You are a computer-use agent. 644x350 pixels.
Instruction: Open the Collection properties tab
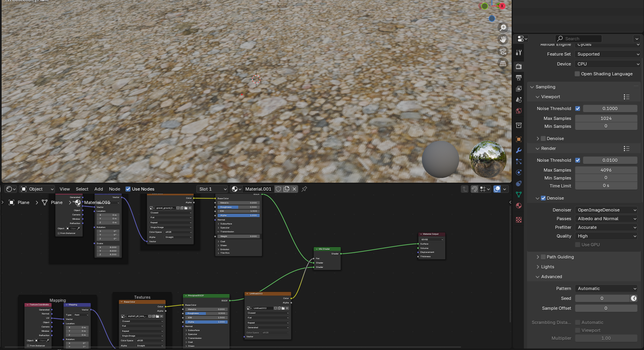click(x=519, y=125)
